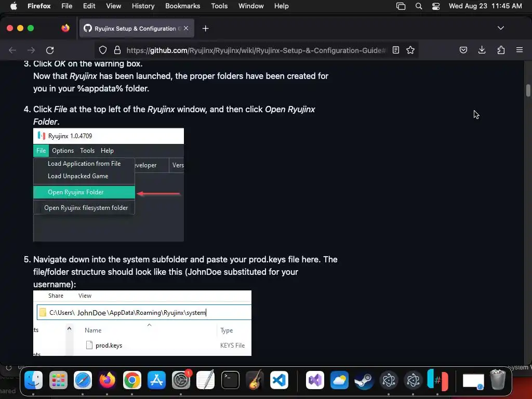Open Spotlight search
Viewport: 532px width, 399px height.
419,6
